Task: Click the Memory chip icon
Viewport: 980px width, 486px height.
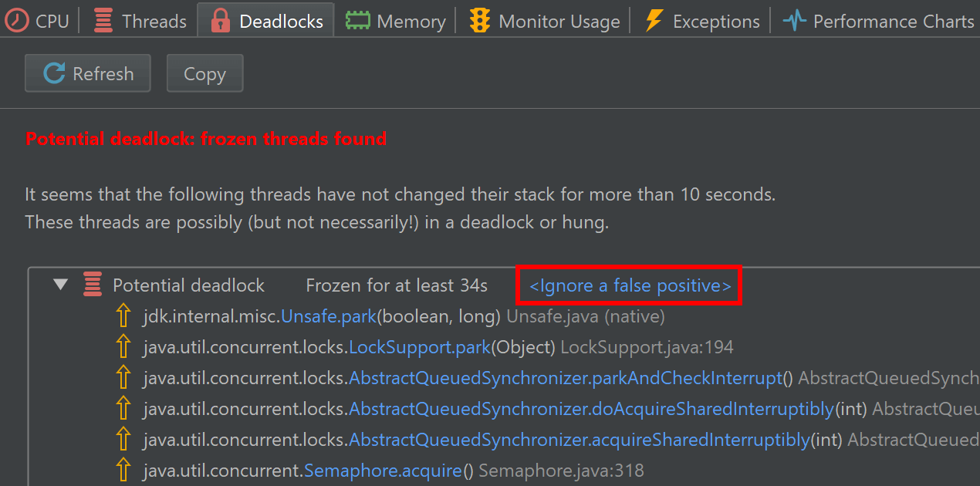Action: [357, 21]
